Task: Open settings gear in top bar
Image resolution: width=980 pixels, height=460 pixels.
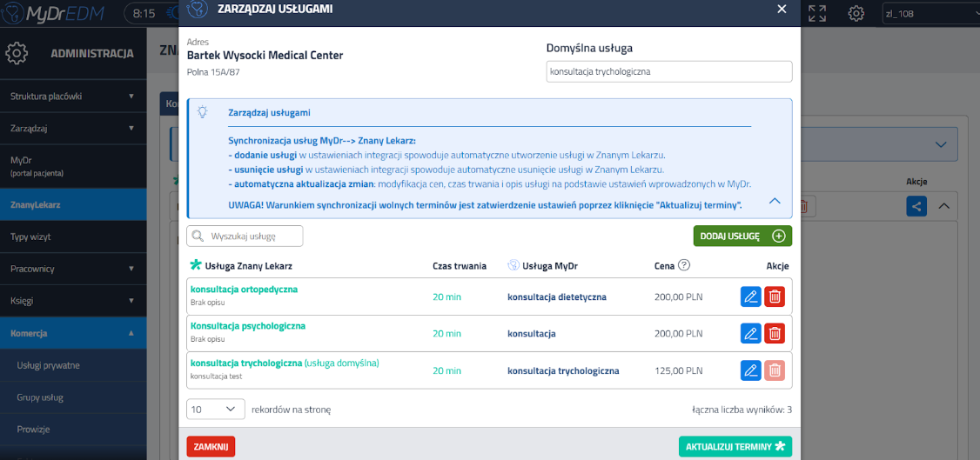Action: coord(856,14)
